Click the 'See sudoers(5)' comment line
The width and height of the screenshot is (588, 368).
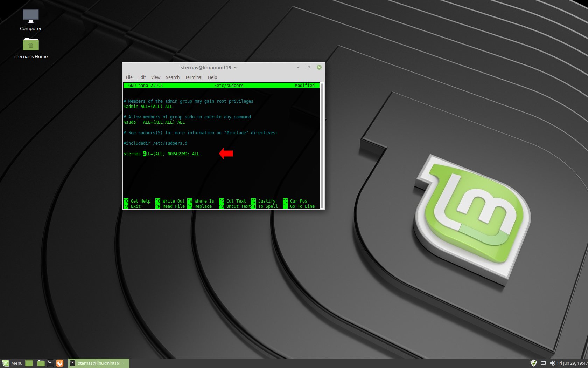[x=201, y=133]
